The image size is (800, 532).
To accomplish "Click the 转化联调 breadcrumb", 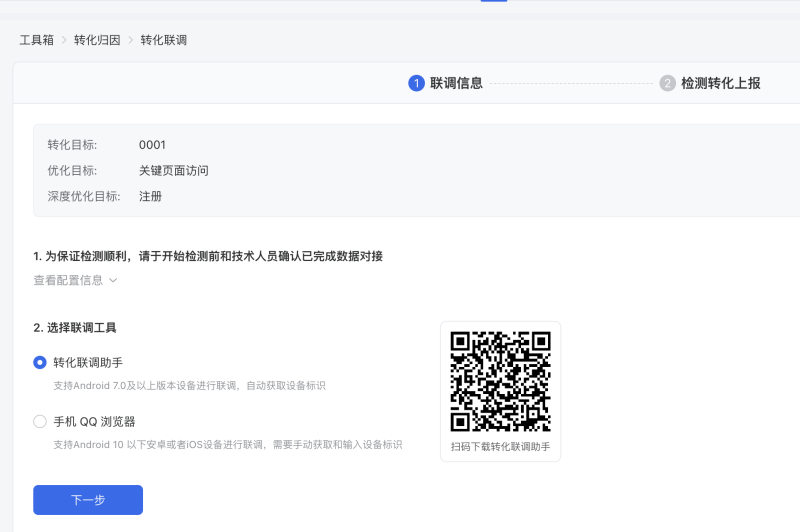I will (x=164, y=40).
